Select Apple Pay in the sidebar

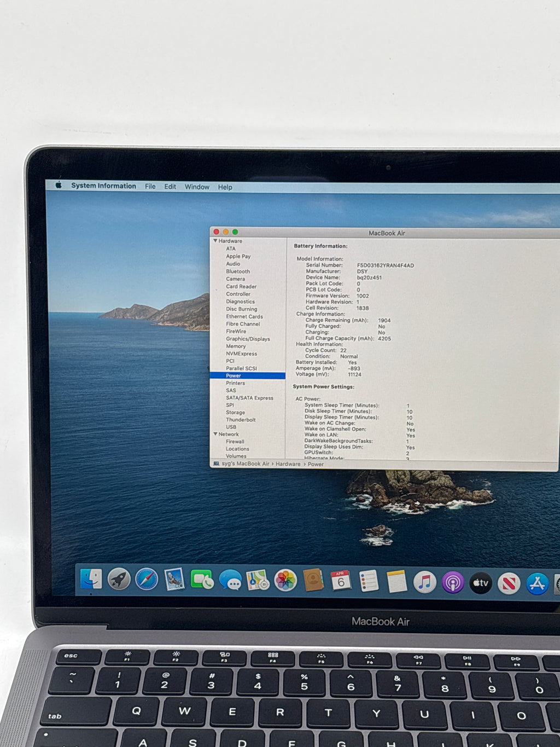[x=238, y=256]
